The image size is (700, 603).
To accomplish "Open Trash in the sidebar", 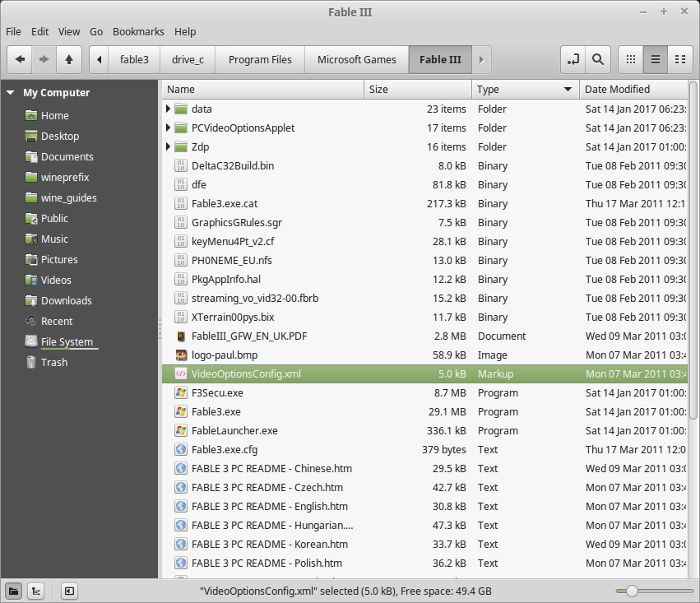I will click(54, 362).
